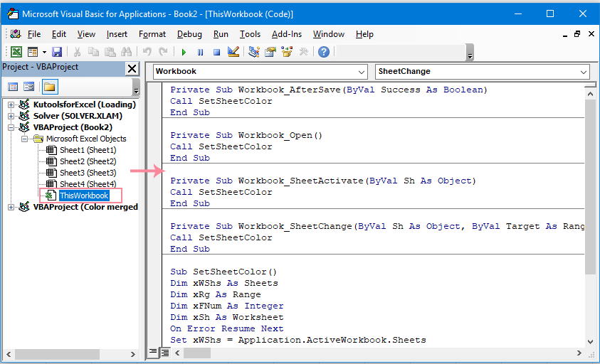Click project panel horizontal scroll right arrow
This screenshot has height=364, width=600.
(x=133, y=355)
